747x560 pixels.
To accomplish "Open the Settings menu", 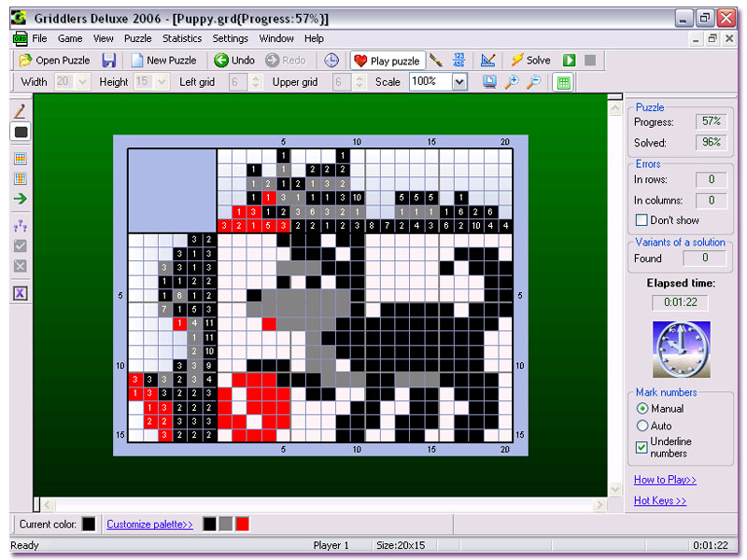I will click(x=230, y=38).
